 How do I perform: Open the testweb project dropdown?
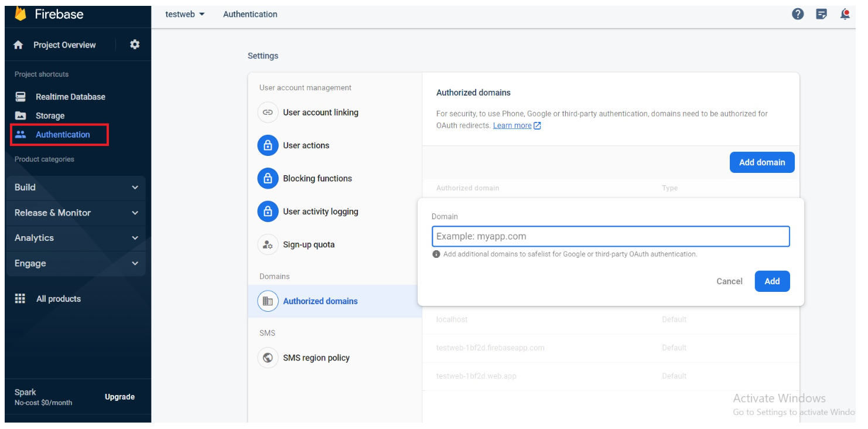click(185, 14)
